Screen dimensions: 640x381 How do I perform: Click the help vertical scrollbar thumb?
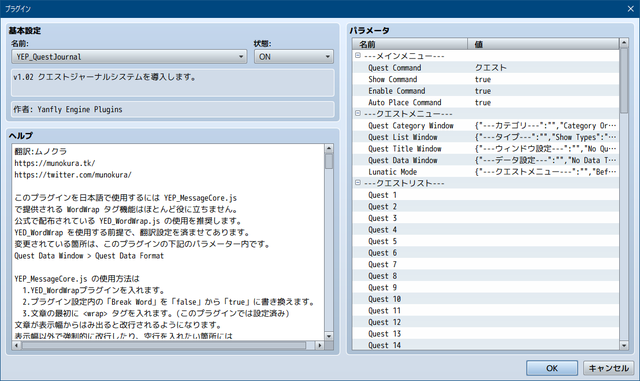[x=329, y=161]
